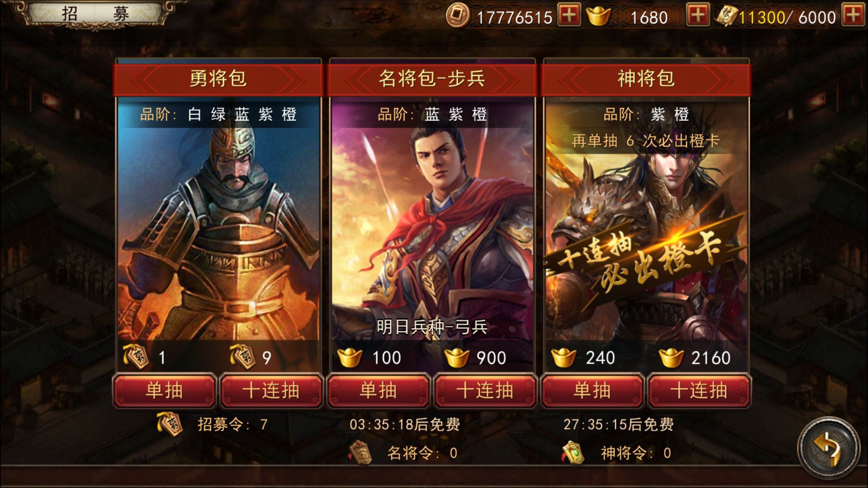Single draw 单抽 from 勇将包

point(165,390)
